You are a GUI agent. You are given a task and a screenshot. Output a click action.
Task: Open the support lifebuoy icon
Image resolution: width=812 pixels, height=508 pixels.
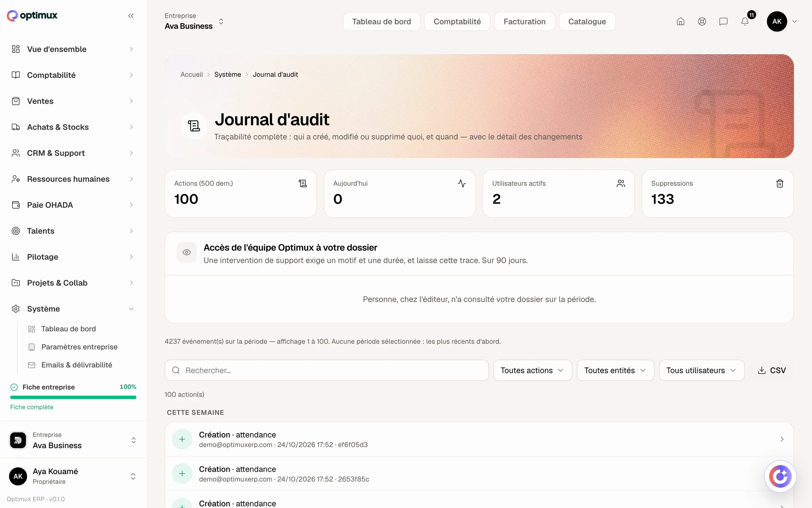click(x=702, y=22)
